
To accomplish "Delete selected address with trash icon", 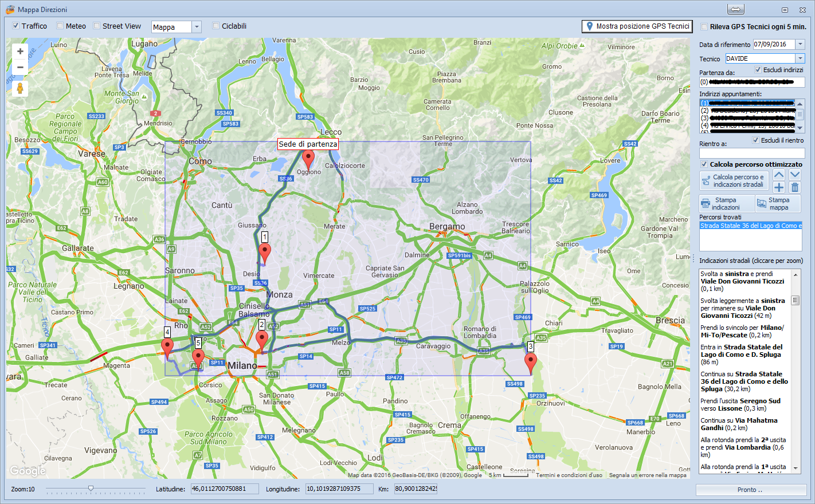I will pos(795,187).
